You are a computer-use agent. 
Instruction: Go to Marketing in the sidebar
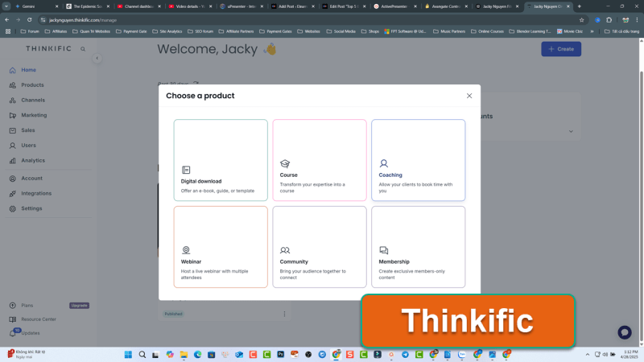(x=34, y=115)
